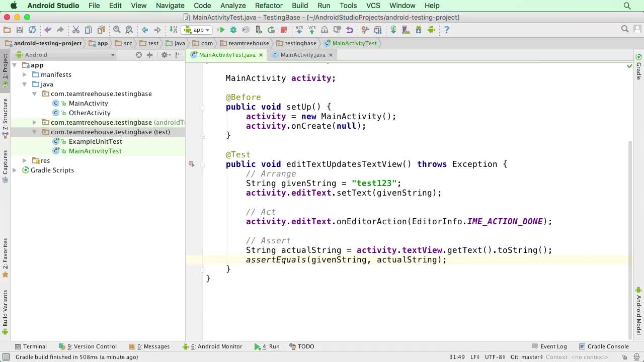Click the Help question mark icon

pyautogui.click(x=447, y=30)
